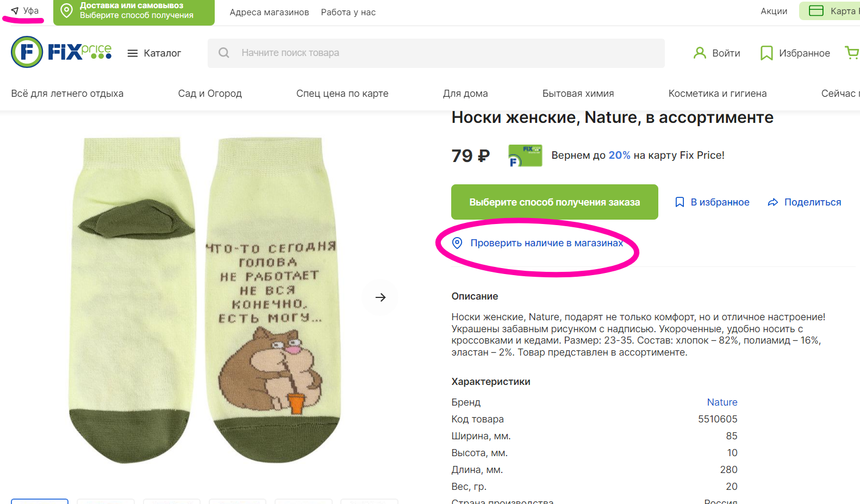Select the first product thumbnail
Image resolution: width=860 pixels, height=504 pixels.
[39, 502]
